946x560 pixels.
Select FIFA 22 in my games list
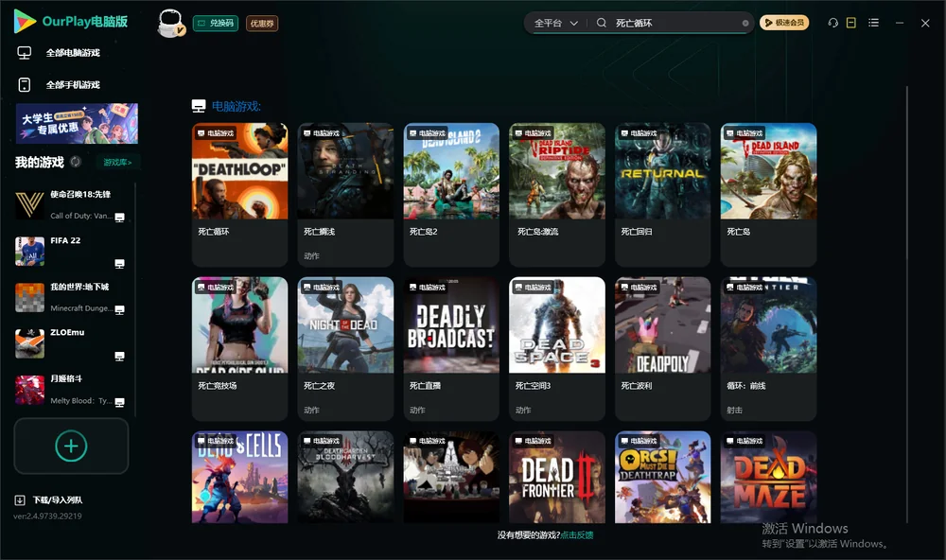(x=71, y=252)
